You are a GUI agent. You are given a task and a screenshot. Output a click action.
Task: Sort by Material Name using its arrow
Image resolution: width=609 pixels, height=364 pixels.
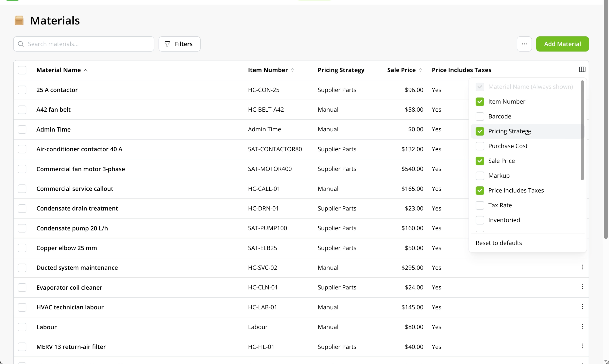(x=86, y=70)
